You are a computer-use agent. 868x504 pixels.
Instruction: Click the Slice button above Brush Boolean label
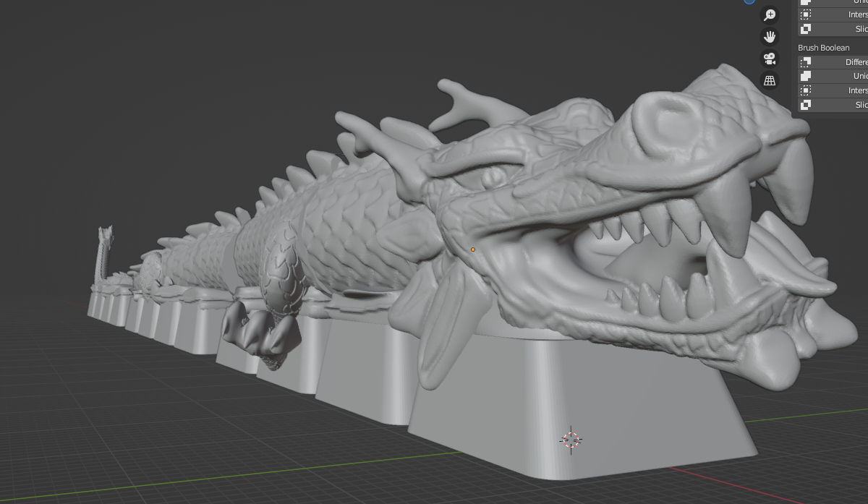(x=832, y=29)
